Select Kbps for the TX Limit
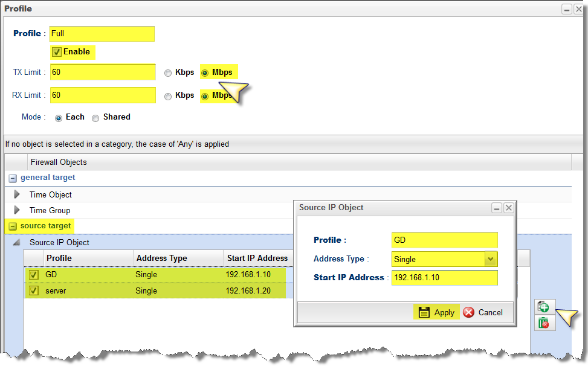Screen dimensions: 588x366 [x=168, y=72]
